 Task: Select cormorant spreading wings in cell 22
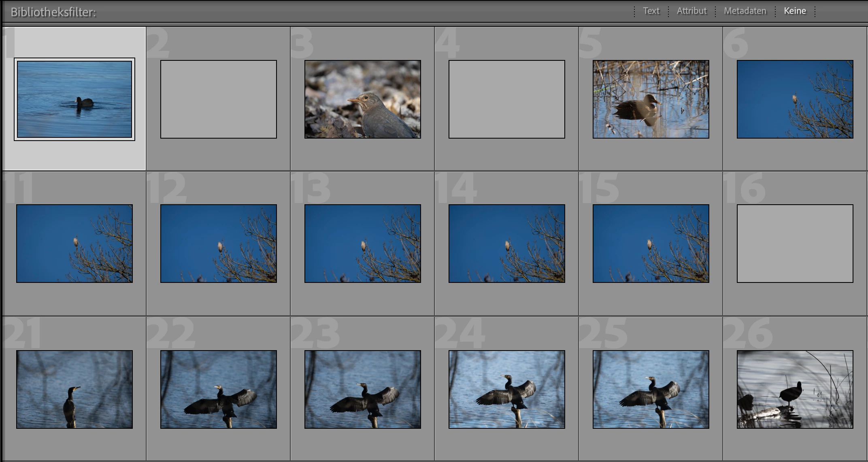tap(219, 389)
